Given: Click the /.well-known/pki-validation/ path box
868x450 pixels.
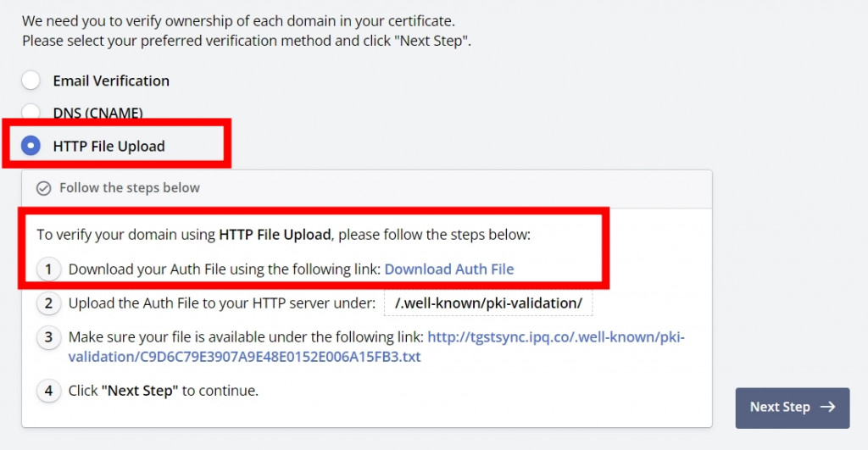Looking at the screenshot, I should click(x=488, y=303).
